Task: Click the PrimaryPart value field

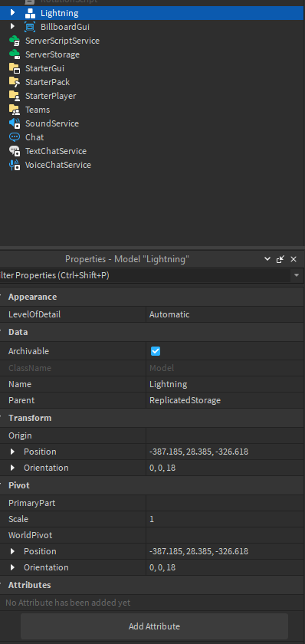Action: tap(225, 503)
